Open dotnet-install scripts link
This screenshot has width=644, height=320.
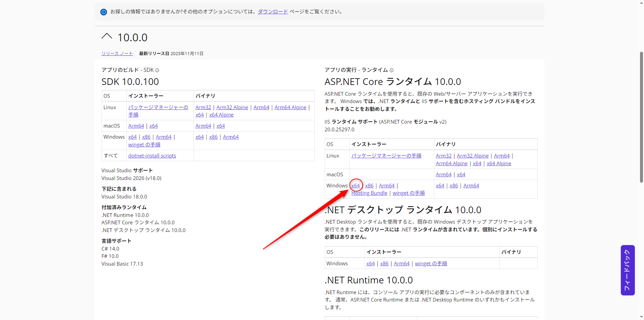click(x=152, y=156)
